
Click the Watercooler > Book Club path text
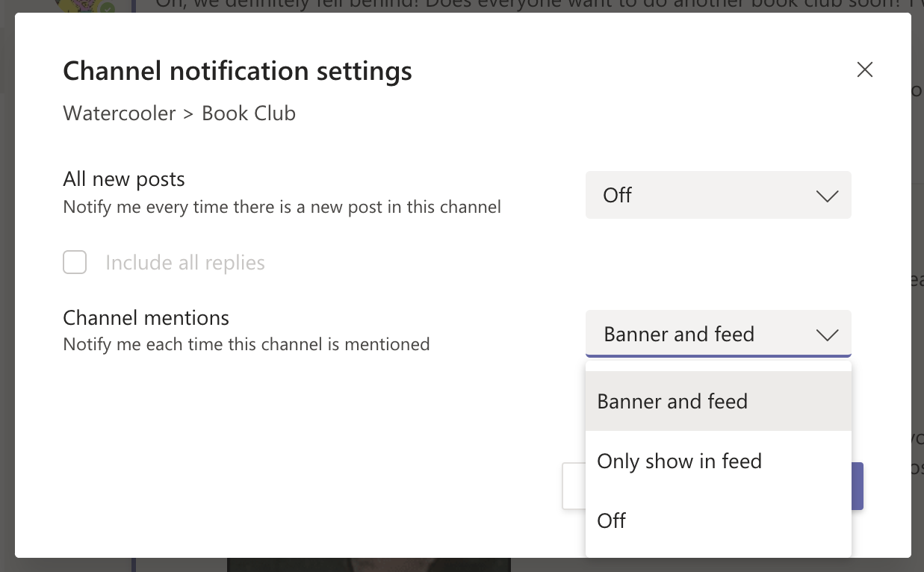point(179,114)
